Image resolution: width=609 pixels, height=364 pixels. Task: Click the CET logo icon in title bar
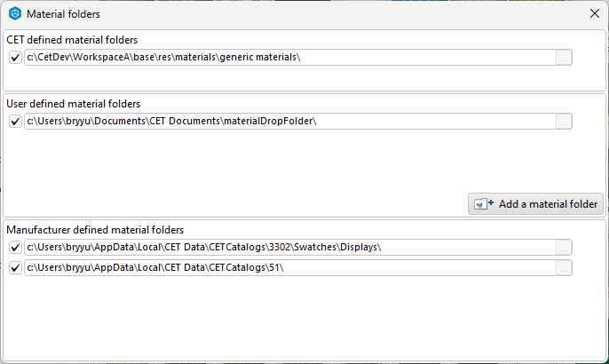point(15,13)
